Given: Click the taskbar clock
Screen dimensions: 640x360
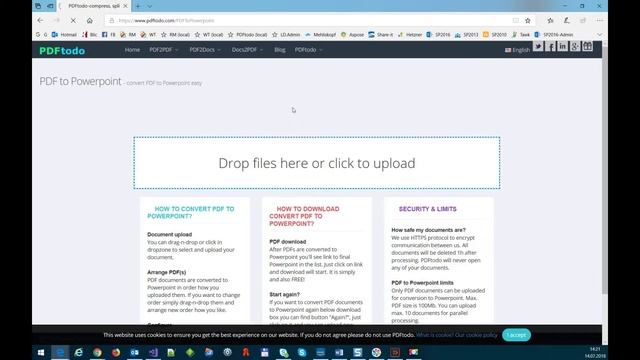Looking at the screenshot, I should [x=595, y=353].
